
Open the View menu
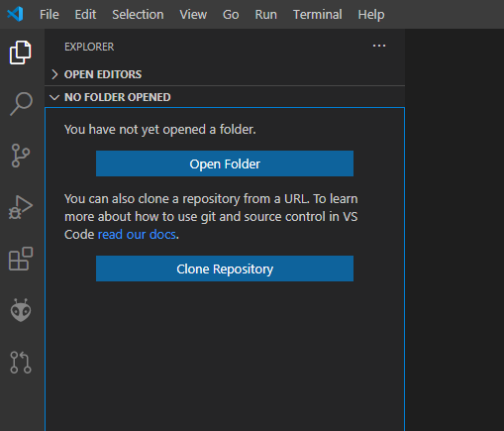[193, 15]
